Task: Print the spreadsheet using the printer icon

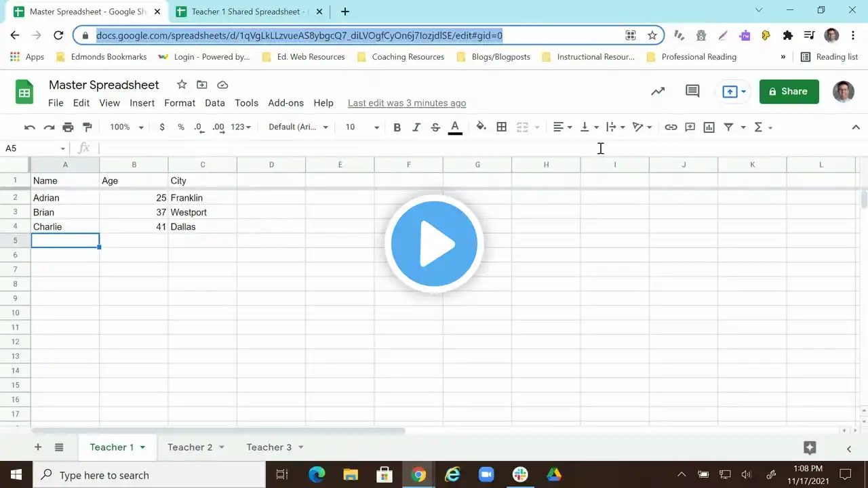Action: click(68, 127)
